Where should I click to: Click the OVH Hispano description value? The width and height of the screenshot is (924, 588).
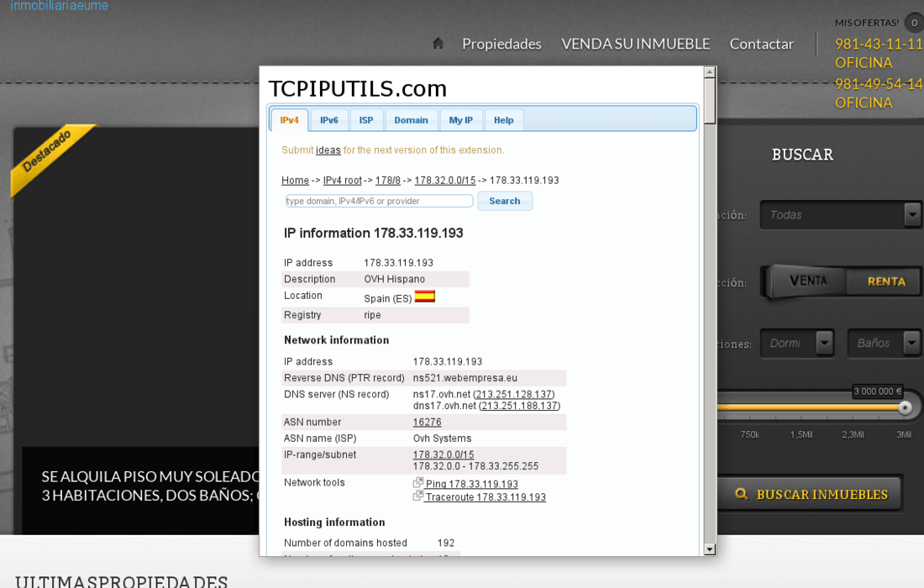(x=394, y=279)
